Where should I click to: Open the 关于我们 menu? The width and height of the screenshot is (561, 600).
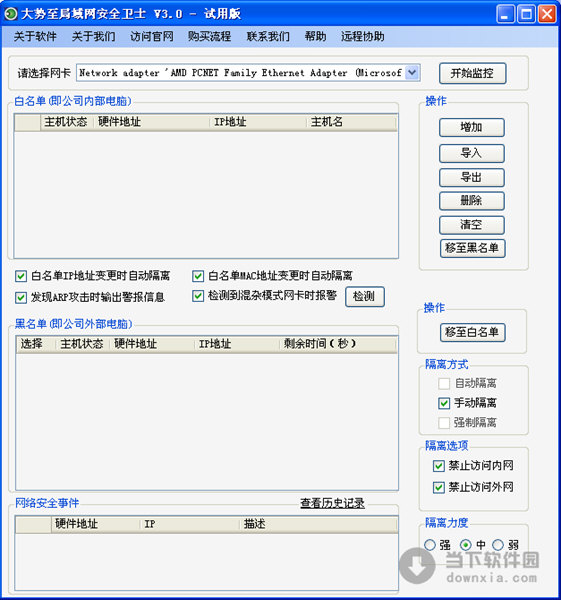coord(93,37)
